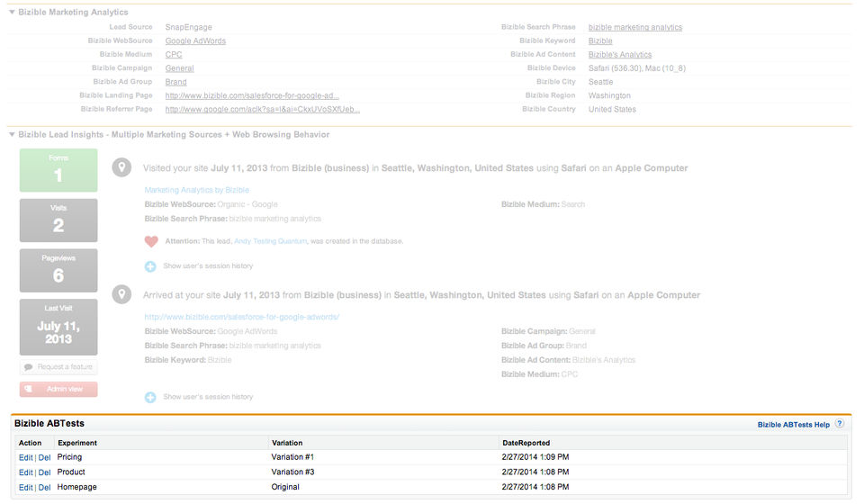Viewport: 864px width, 504px height.
Task: Click the SnapEngage lead source value
Action: click(188, 27)
